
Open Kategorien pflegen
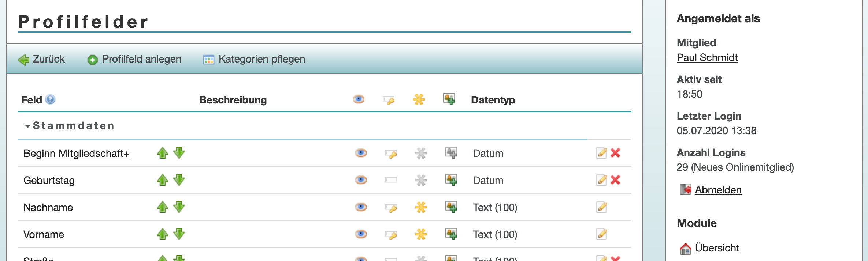click(261, 59)
